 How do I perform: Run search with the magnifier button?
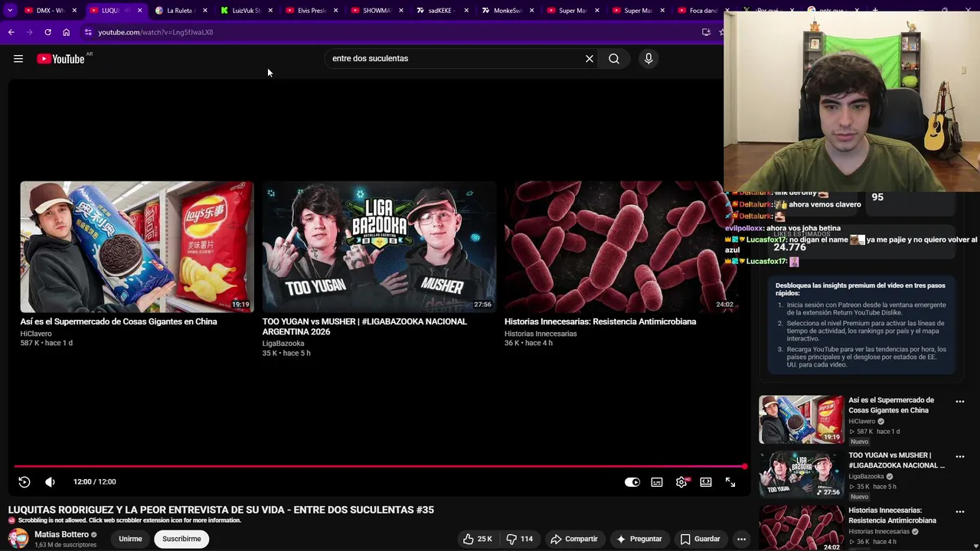614,59
